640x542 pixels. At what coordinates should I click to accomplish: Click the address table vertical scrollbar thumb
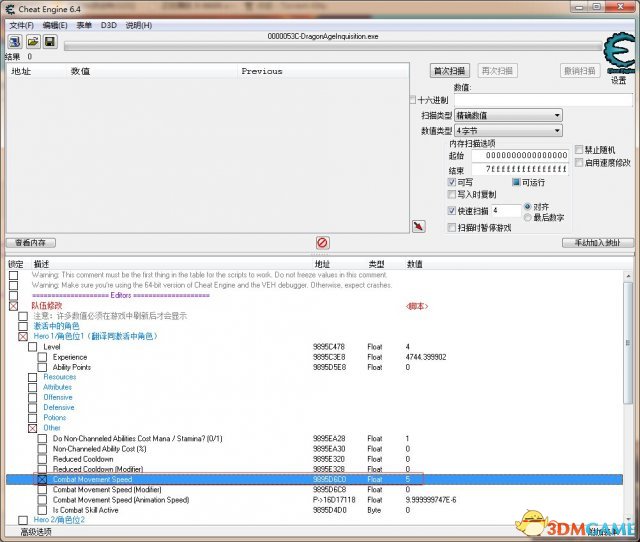click(x=628, y=343)
